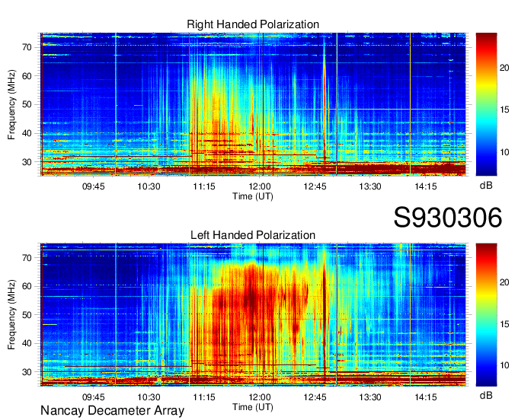Select the 50 MHz tick of Left Handed plot
Screen dimensions: 518x420
(27, 315)
